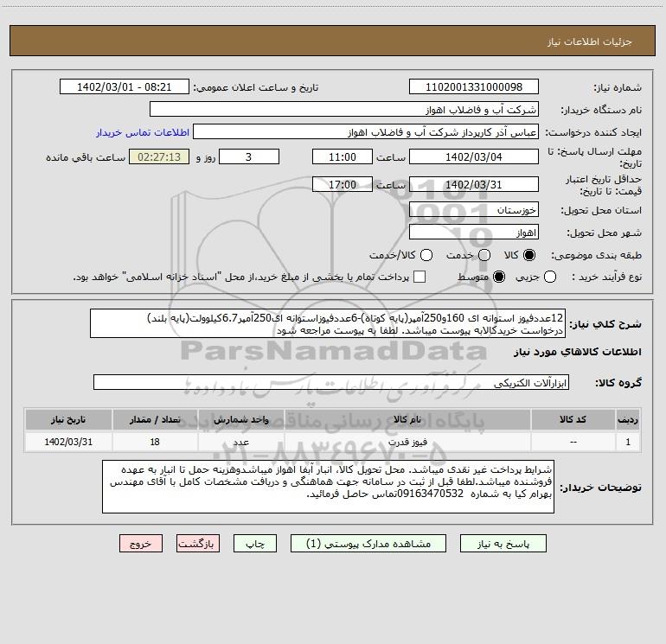Click the کد کالا column header
Screen dimensions: 666x644
click(x=573, y=419)
